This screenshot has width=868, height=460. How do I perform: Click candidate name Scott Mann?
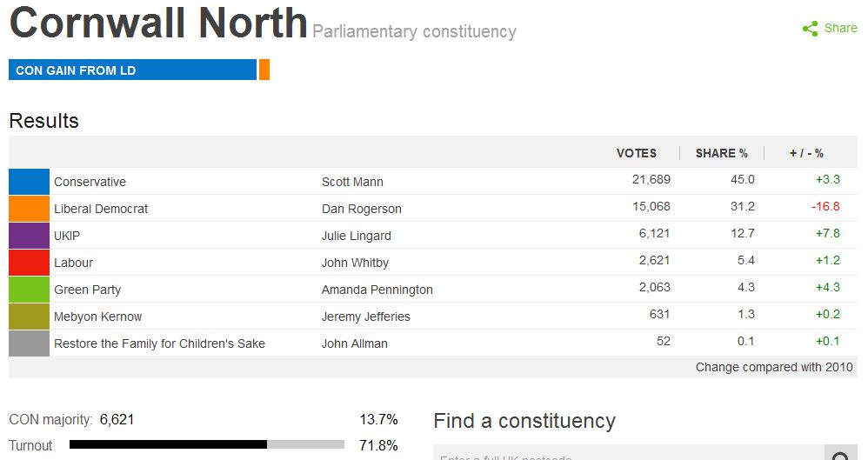[x=352, y=182]
